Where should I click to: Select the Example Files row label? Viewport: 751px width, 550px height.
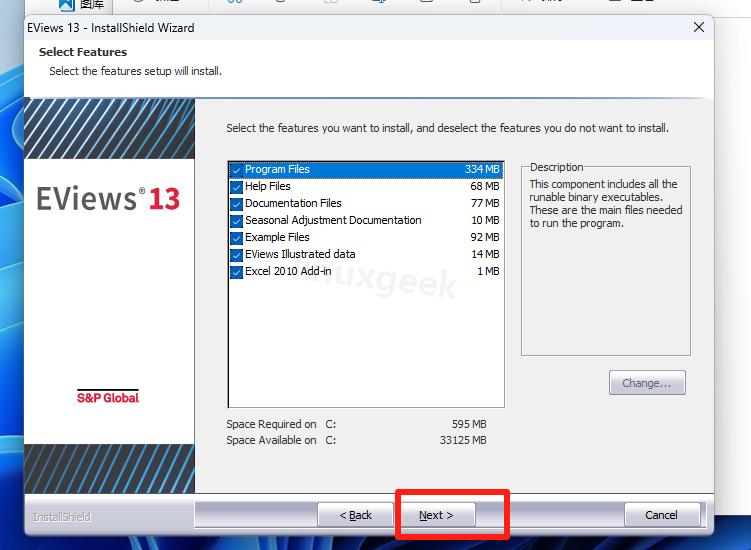click(277, 237)
